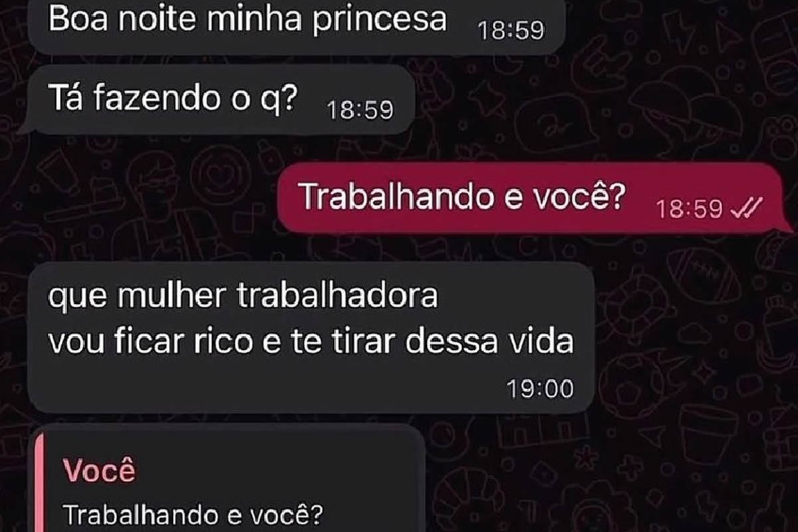The width and height of the screenshot is (798, 532).
Task: Tap the flower pot doodle in wallpaper
Action: pos(708,434)
